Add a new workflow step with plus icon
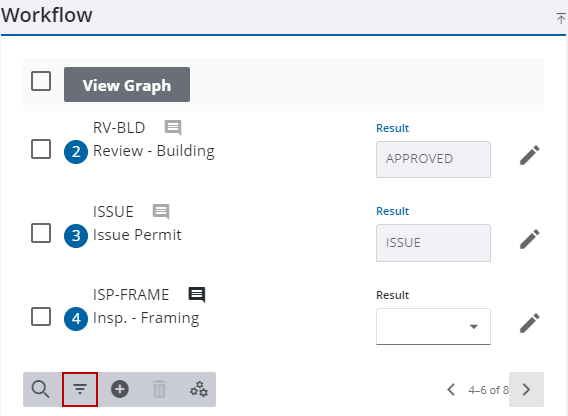Screen dimensions: 568x416 [x=120, y=389]
